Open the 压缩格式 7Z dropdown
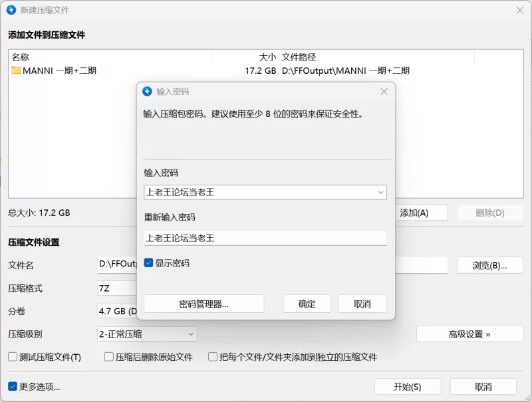The width and height of the screenshot is (532, 402). click(117, 288)
